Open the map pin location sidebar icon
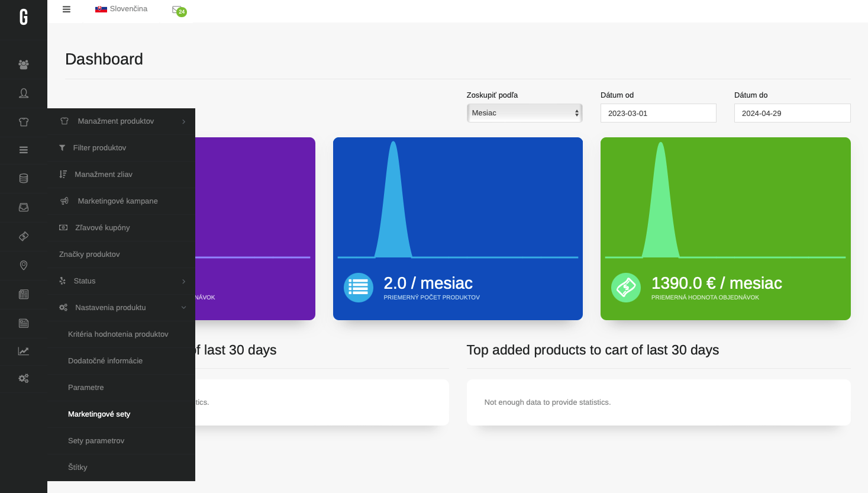868x493 pixels. click(x=24, y=265)
